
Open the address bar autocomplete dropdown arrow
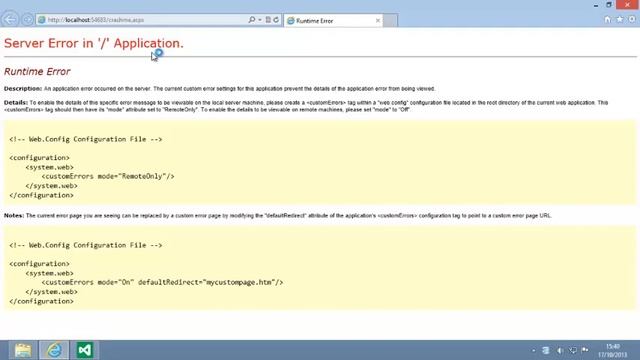(260, 20)
